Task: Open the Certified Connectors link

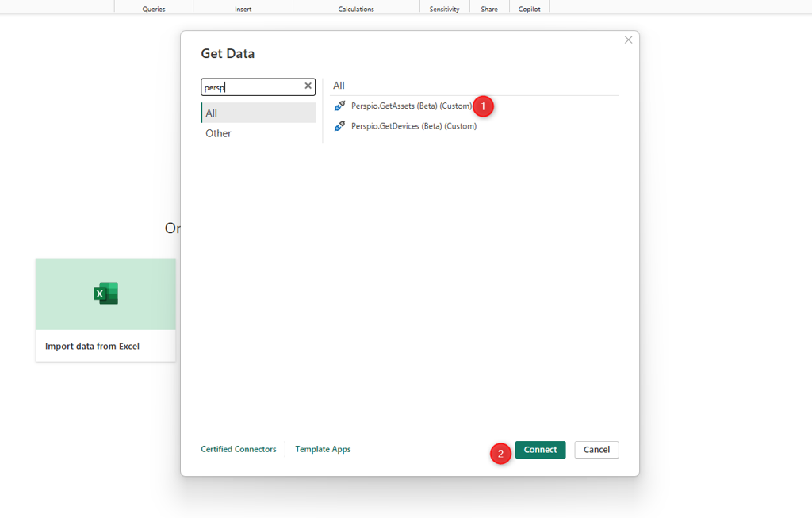Action: 239,449
